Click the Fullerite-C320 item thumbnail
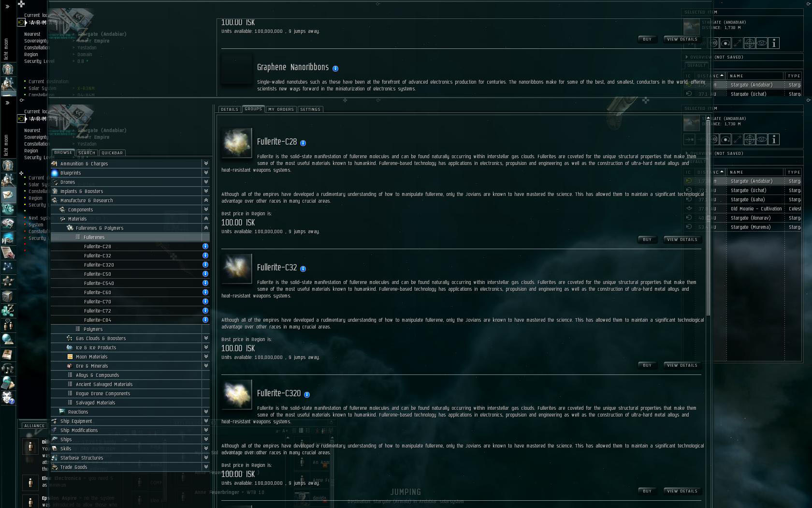The image size is (812, 508). (x=237, y=394)
